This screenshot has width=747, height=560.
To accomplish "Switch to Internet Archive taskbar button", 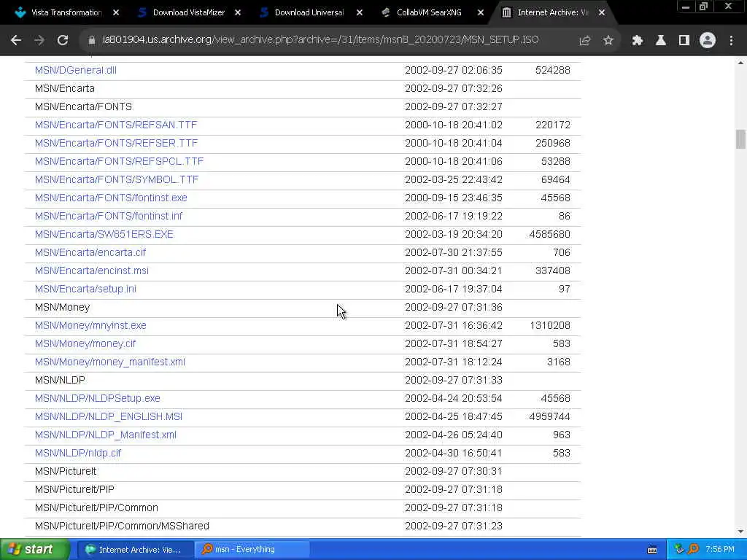I will [x=135, y=550].
